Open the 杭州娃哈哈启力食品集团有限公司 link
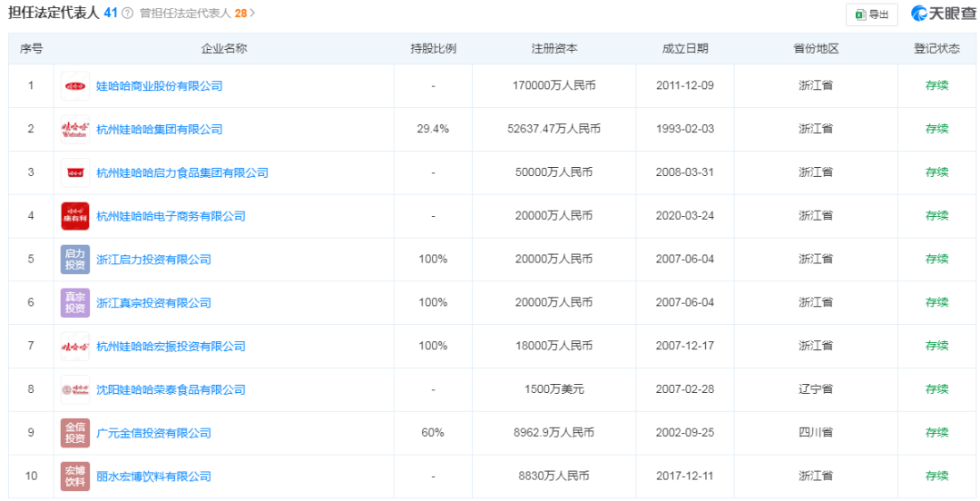The image size is (980, 501). (182, 172)
